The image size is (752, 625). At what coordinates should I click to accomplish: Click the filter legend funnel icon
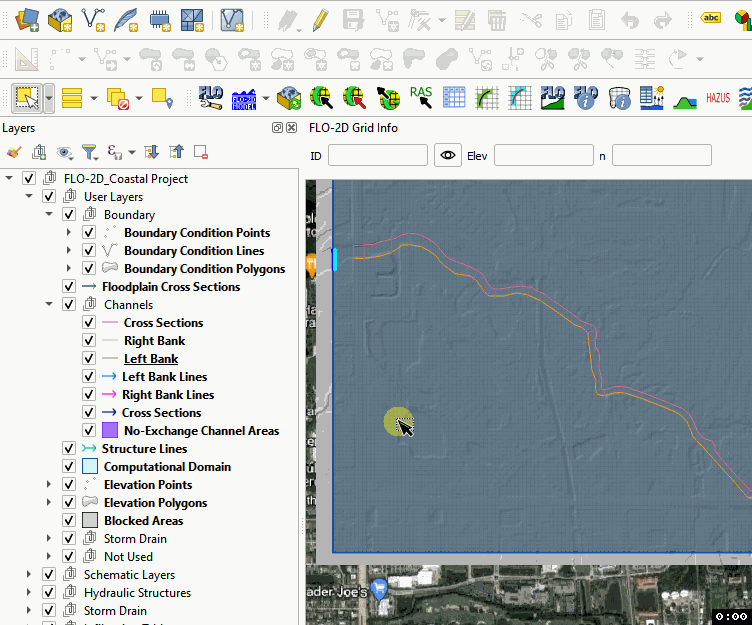[89, 152]
